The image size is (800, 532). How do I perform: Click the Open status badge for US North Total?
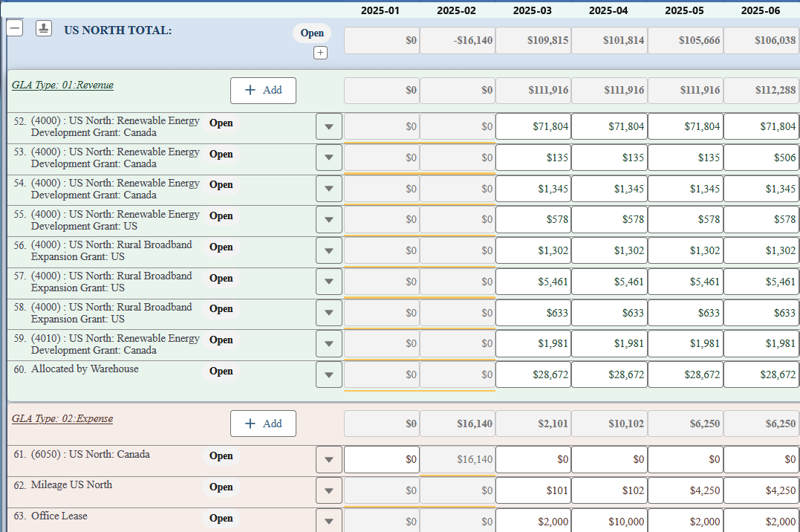coord(312,33)
